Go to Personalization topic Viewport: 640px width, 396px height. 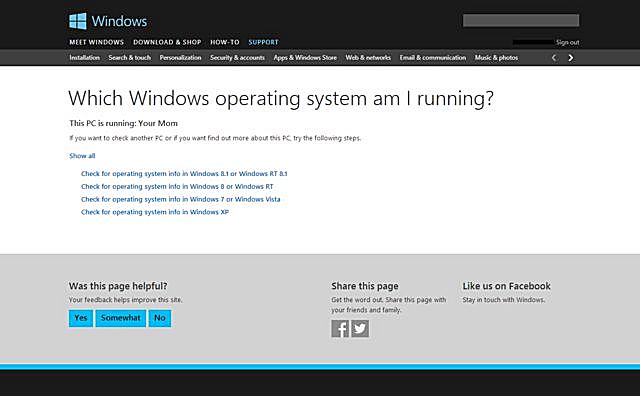pyautogui.click(x=180, y=58)
